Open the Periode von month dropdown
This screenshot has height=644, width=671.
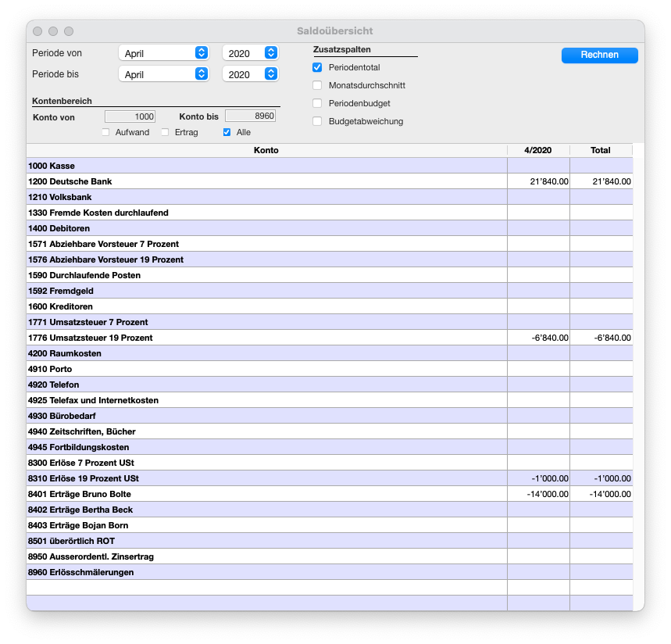(164, 53)
